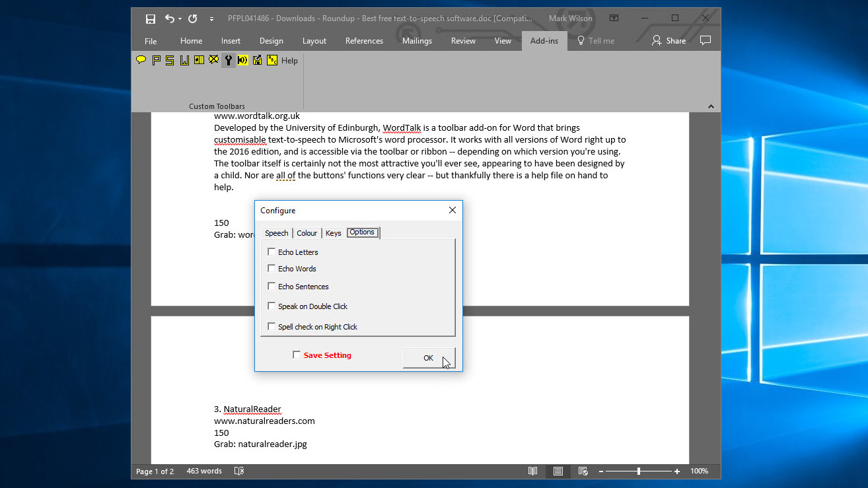The image size is (868, 488).
Task: Click the WordTalk sound speaker icon
Action: click(243, 60)
